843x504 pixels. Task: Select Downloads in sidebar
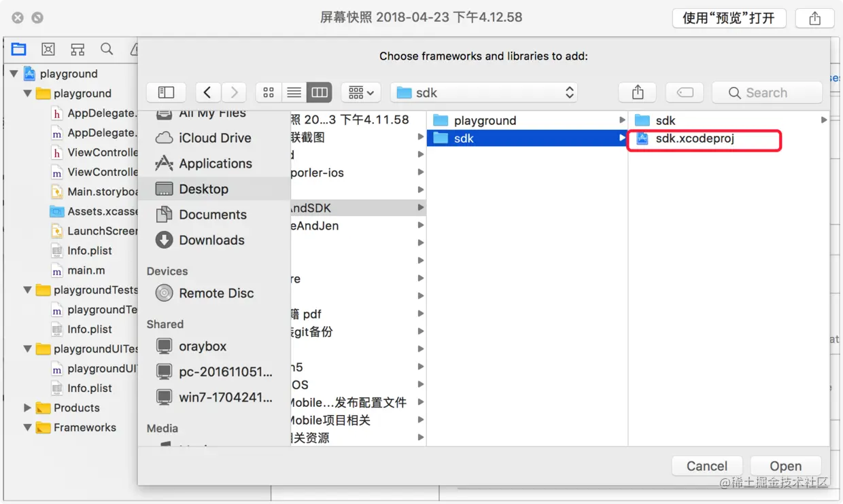[x=214, y=240]
